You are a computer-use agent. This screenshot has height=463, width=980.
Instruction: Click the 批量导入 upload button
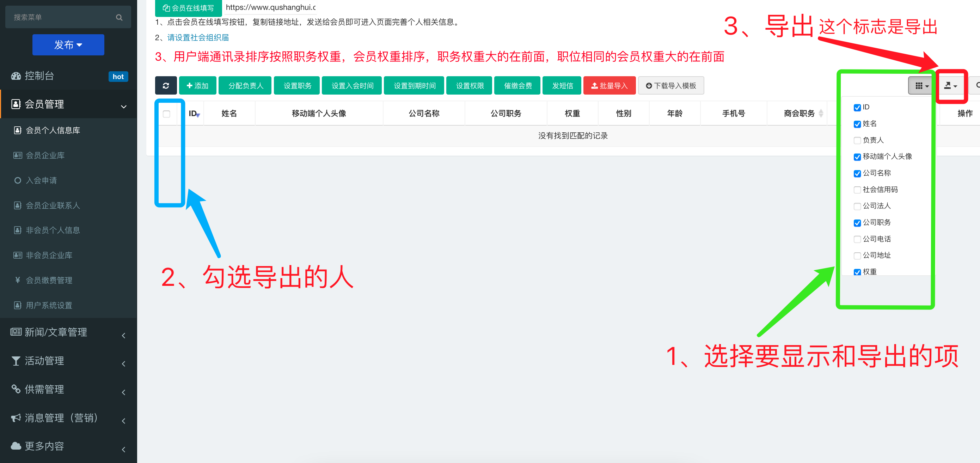click(609, 86)
